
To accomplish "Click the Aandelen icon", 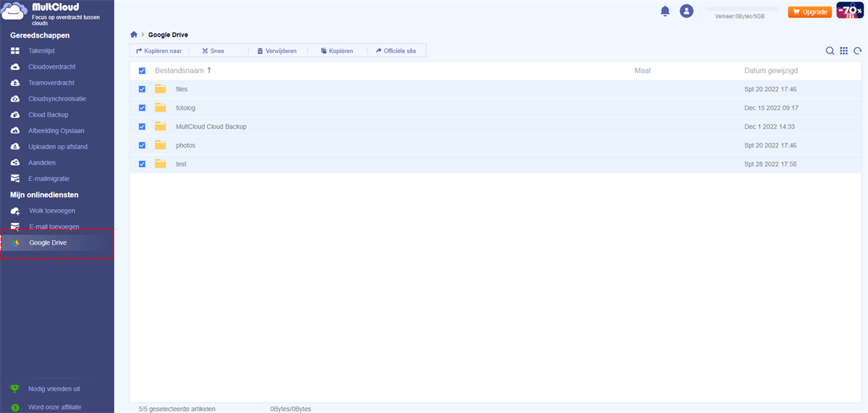I will [x=15, y=163].
